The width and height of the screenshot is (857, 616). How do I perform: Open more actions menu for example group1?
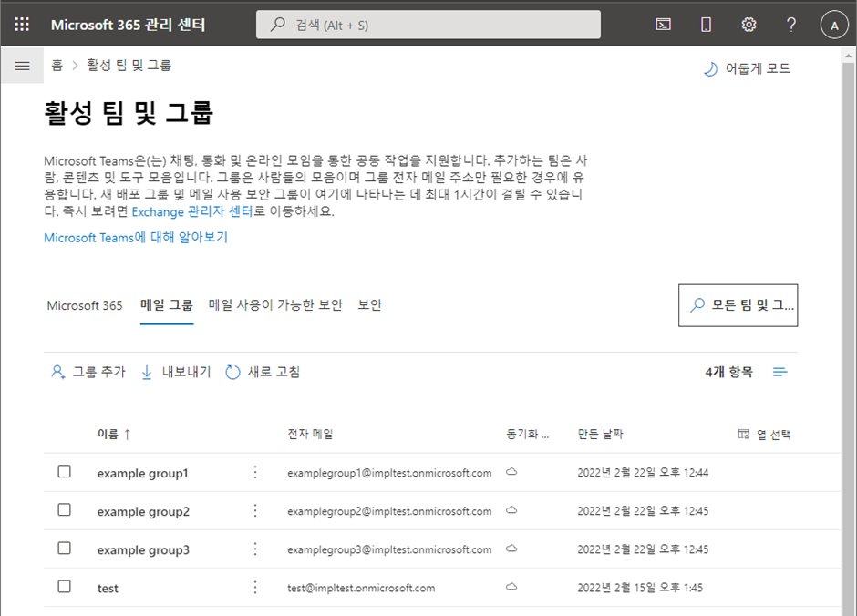tap(255, 472)
